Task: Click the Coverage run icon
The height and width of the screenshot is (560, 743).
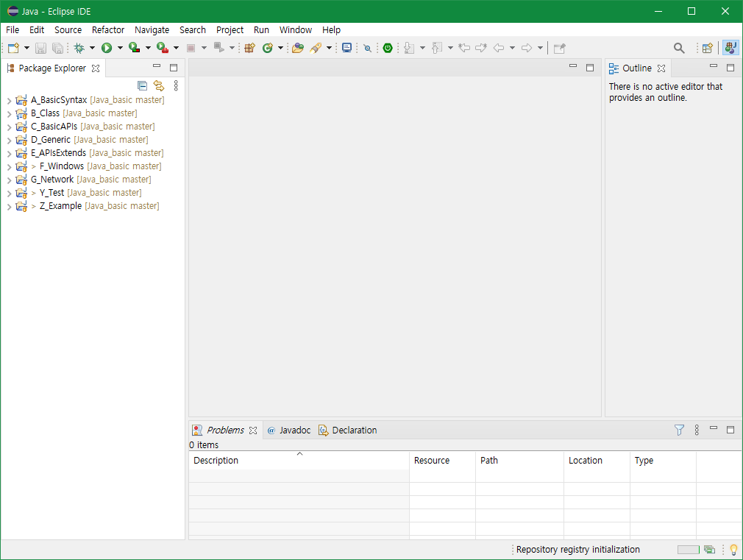Action: pos(135,48)
